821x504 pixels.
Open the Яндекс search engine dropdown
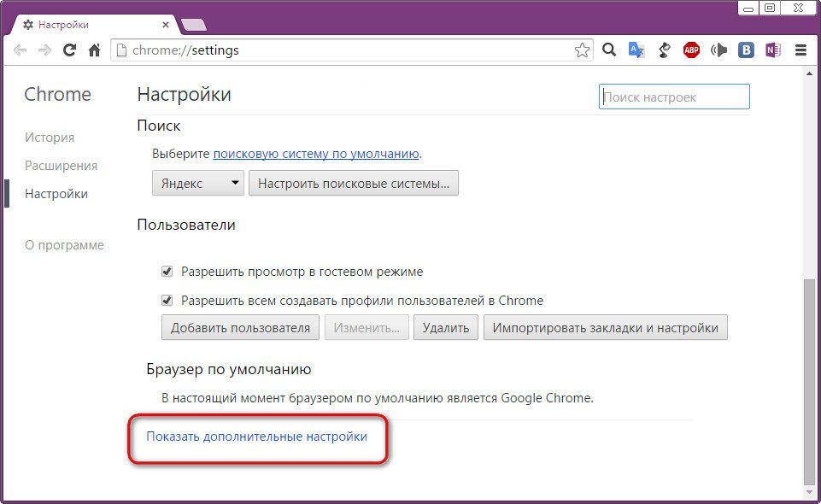coord(198,183)
